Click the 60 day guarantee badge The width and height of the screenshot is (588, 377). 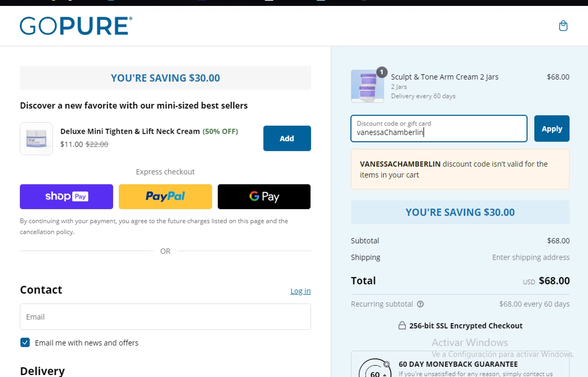[375, 368]
